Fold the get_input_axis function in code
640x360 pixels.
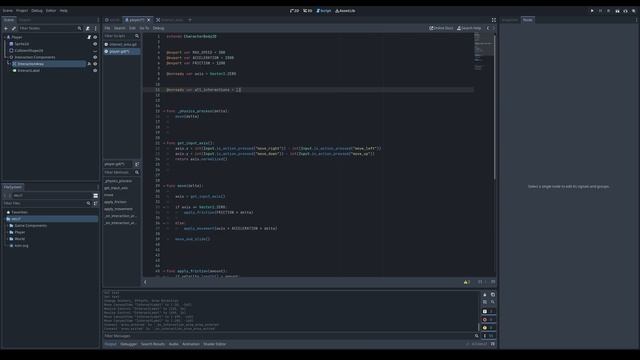pos(164,143)
